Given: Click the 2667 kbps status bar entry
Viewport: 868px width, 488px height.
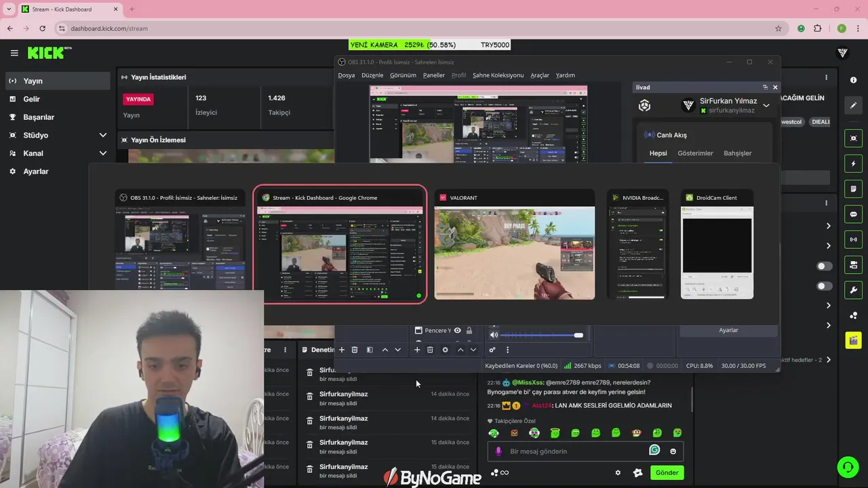Looking at the screenshot, I should pos(583,366).
